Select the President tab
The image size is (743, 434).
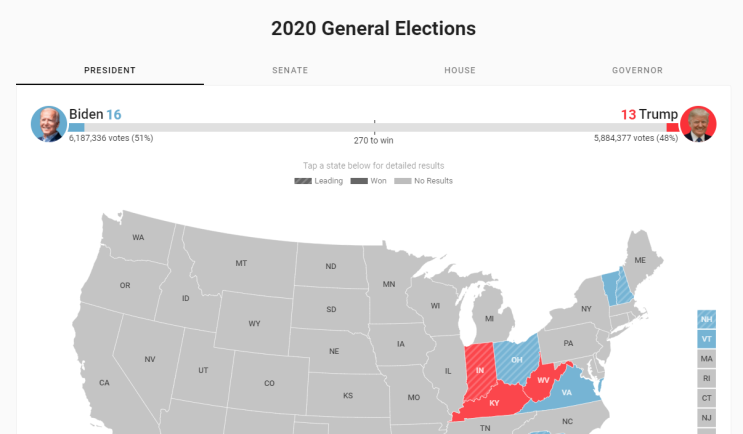click(110, 70)
